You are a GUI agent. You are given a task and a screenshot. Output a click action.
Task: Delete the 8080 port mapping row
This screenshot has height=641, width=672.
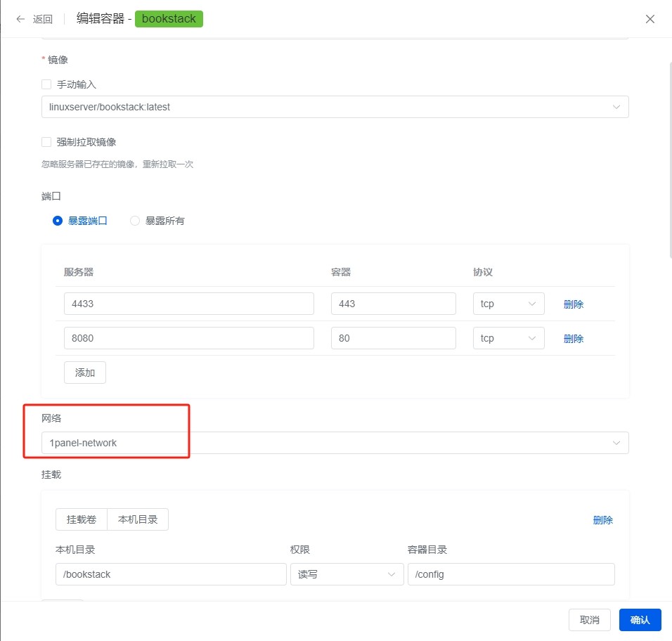574,339
